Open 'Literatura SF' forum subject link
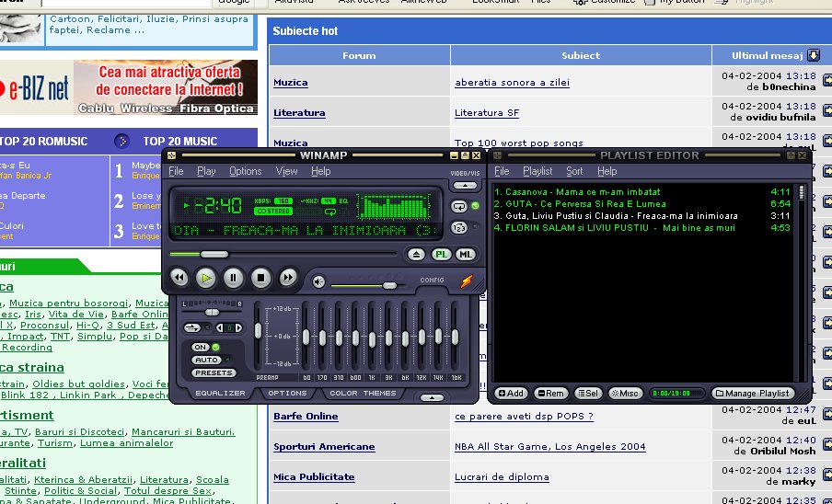This screenshot has height=504, width=832. click(487, 113)
